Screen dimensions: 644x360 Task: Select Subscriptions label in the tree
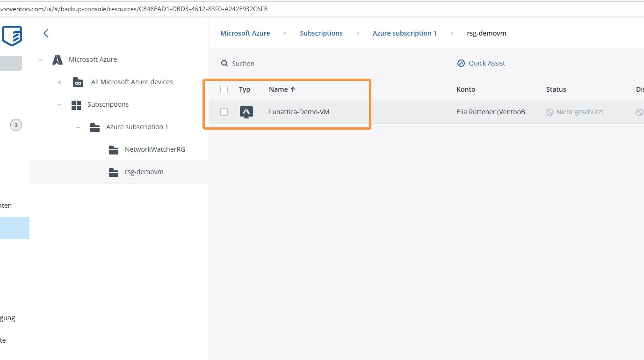[108, 104]
